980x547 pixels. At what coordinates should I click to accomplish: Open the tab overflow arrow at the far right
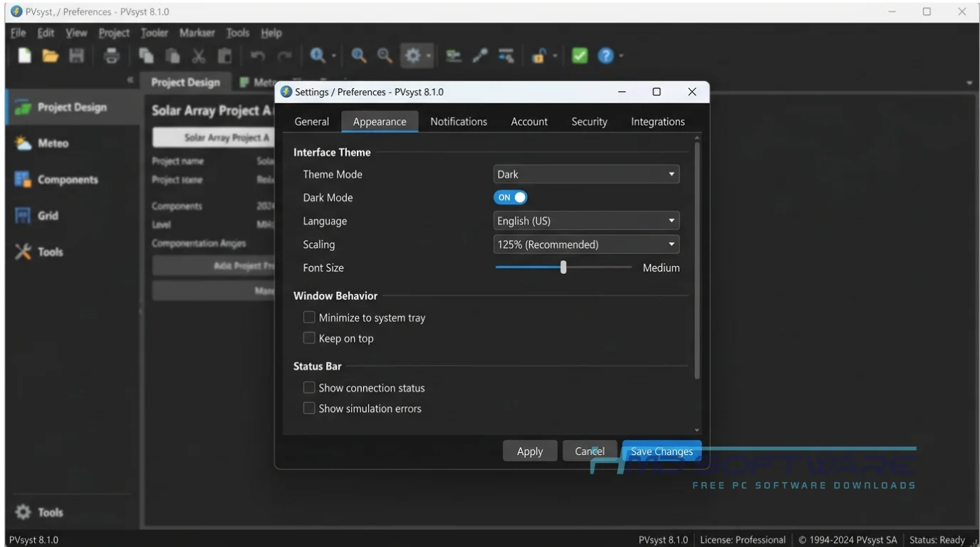coord(969,83)
